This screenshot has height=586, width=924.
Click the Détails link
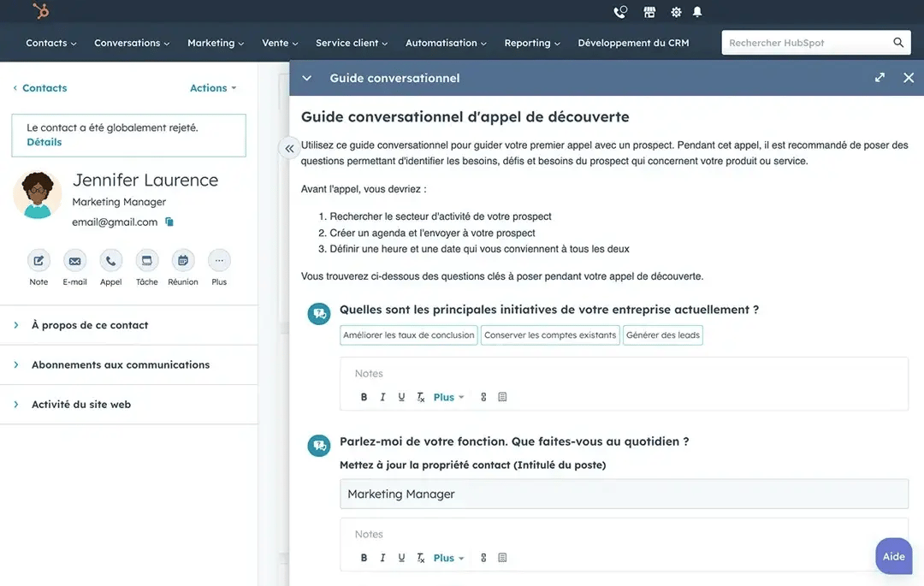click(44, 142)
